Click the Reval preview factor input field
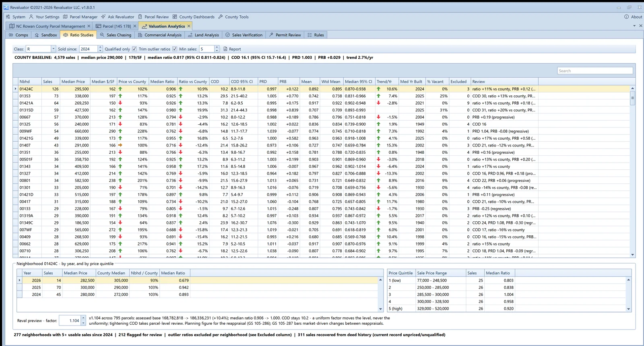This screenshot has width=644, height=346. pyautogui.click(x=70, y=321)
